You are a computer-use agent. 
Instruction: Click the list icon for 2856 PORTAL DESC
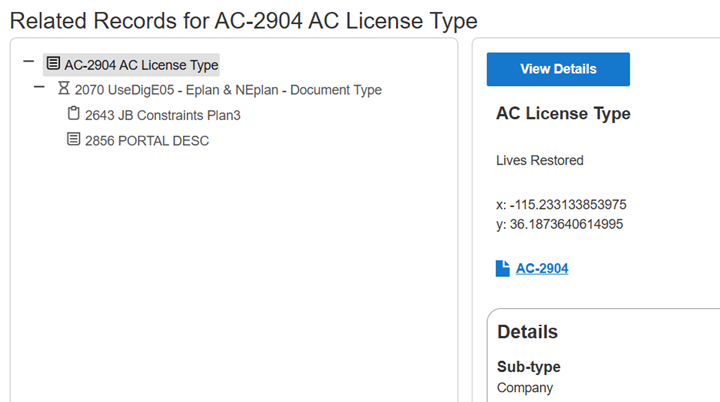(x=73, y=140)
